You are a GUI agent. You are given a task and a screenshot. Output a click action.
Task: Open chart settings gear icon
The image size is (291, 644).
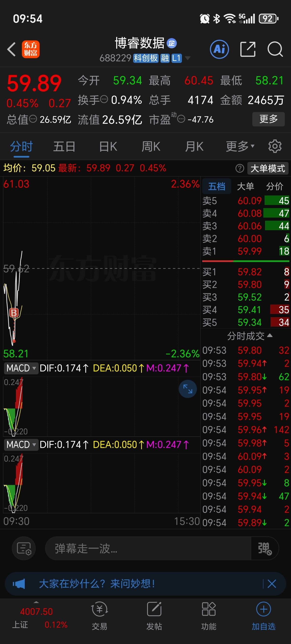point(275,146)
